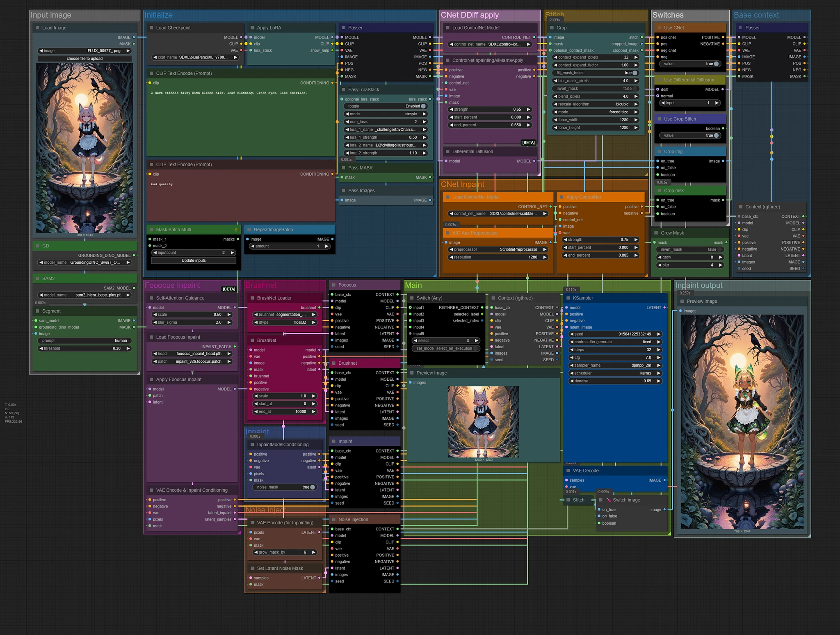Image resolution: width=840 pixels, height=635 pixels.
Task: Increase KSampler steps with right arrow
Action: click(658, 350)
